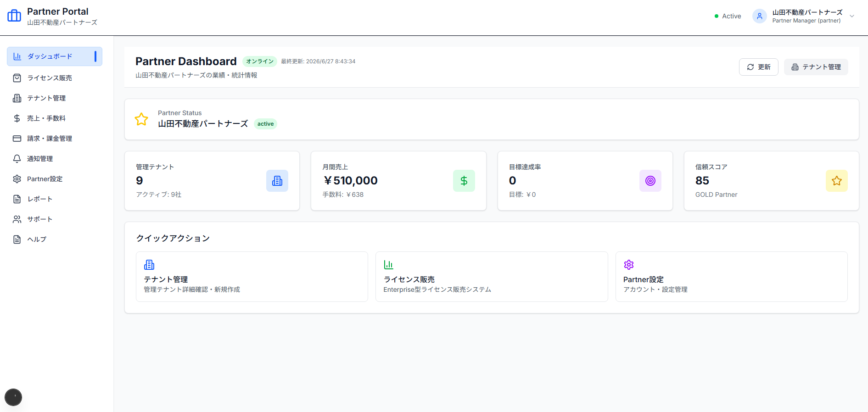Viewport: 868px width, 412px height.
Task: Open 通知管理 in the sidebar
Action: [x=55, y=159]
